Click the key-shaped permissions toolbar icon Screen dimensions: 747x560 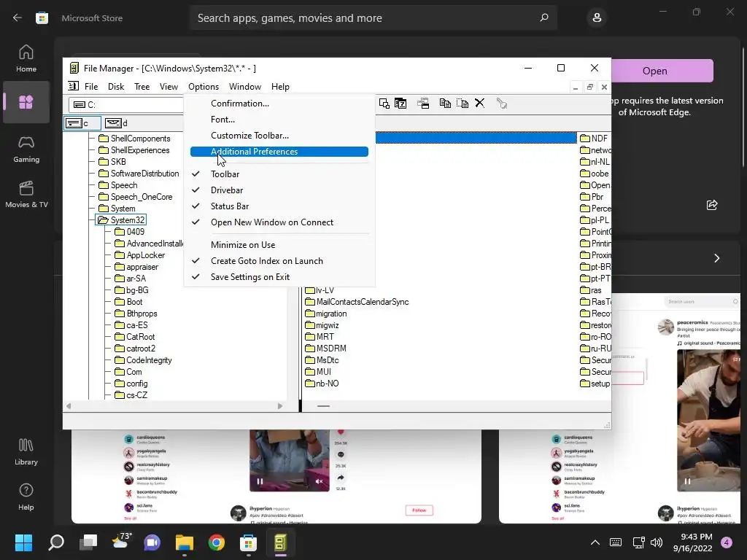502,103
